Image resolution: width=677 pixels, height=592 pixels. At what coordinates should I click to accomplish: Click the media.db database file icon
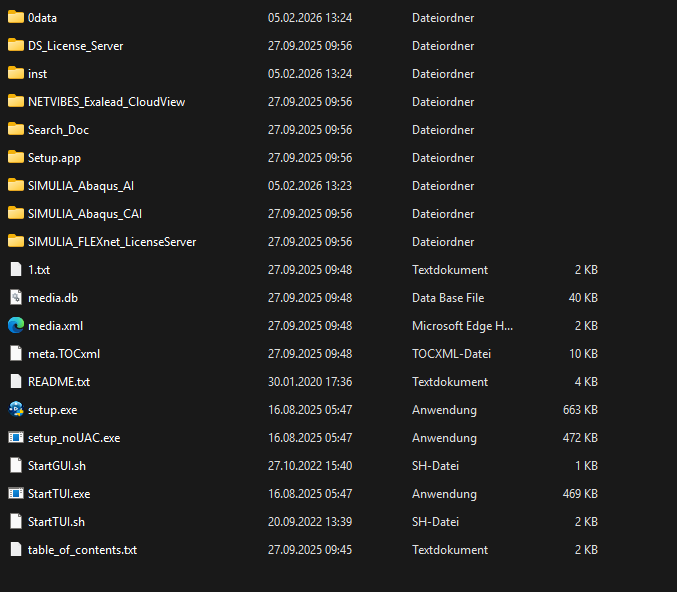click(x=16, y=297)
